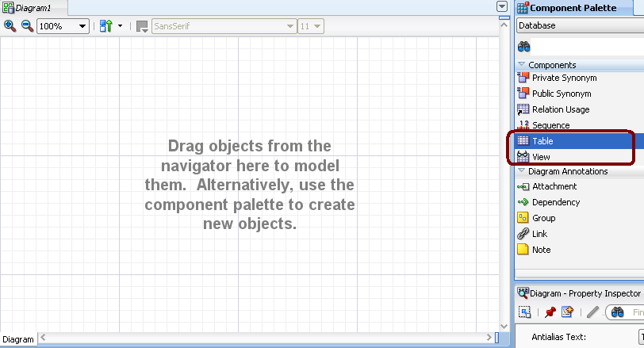Click the red pin freeze-view icon
Viewport: 644px width, 348px height.
coord(550,312)
